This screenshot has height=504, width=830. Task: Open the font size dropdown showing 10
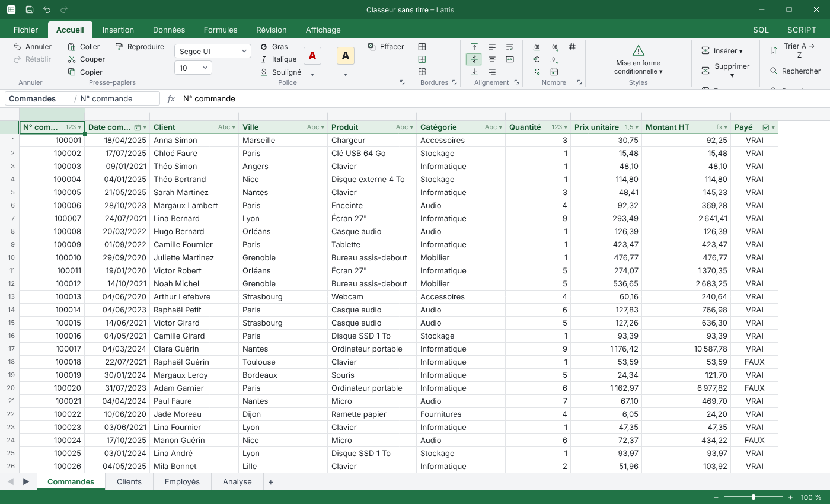tap(193, 68)
